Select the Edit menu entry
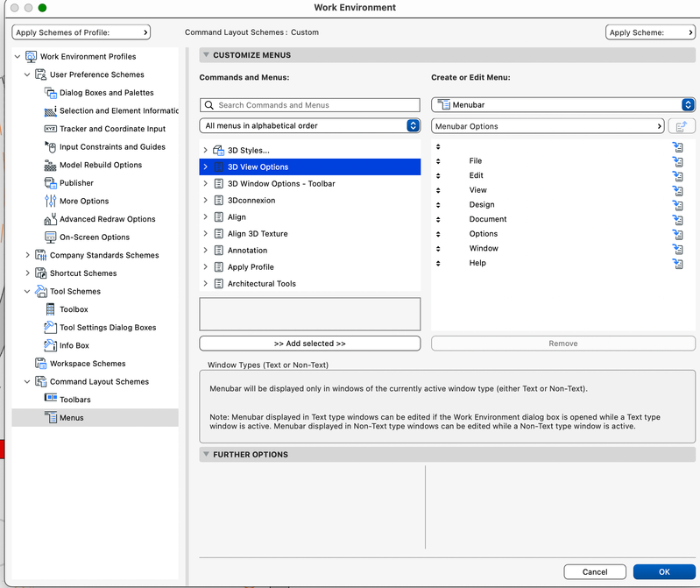Viewport: 700px width, 588px height. pyautogui.click(x=477, y=175)
